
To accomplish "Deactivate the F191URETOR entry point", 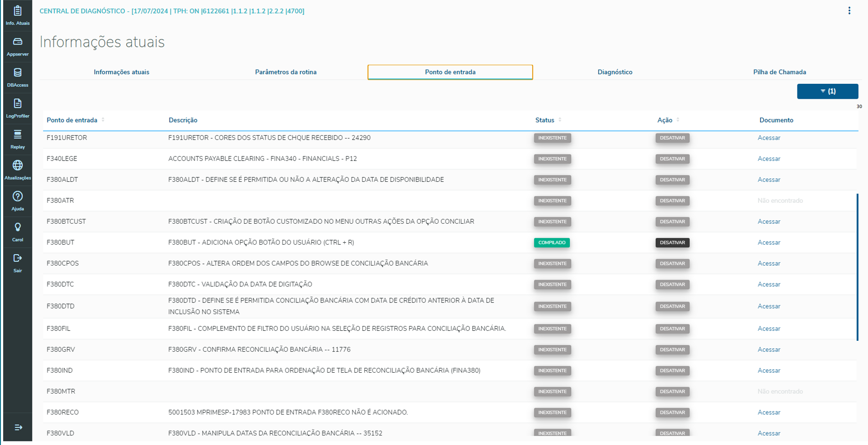I will tap(672, 138).
